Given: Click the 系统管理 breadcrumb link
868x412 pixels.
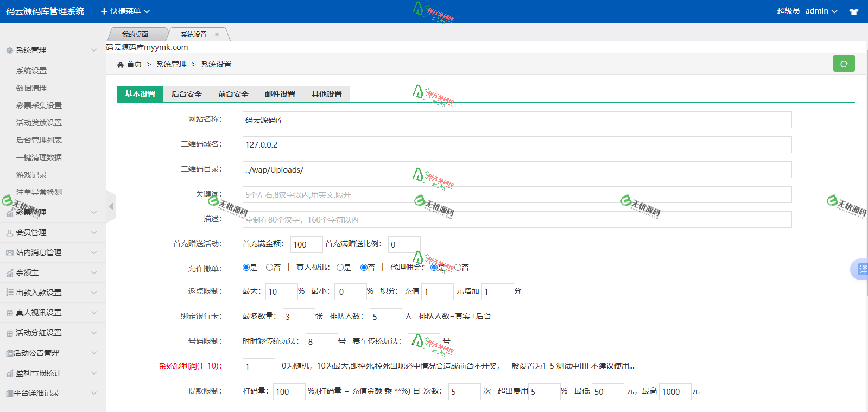Looking at the screenshot, I should click(172, 64).
